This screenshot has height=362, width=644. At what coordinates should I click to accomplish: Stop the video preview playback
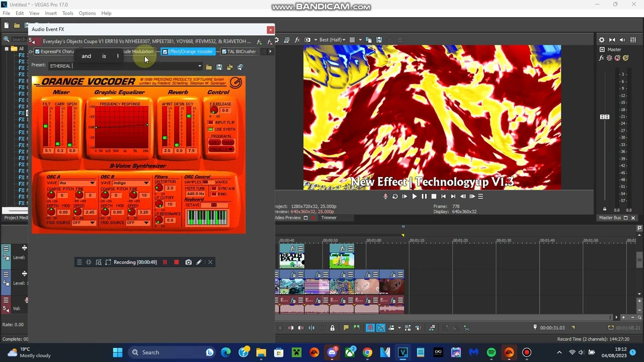[434, 197]
